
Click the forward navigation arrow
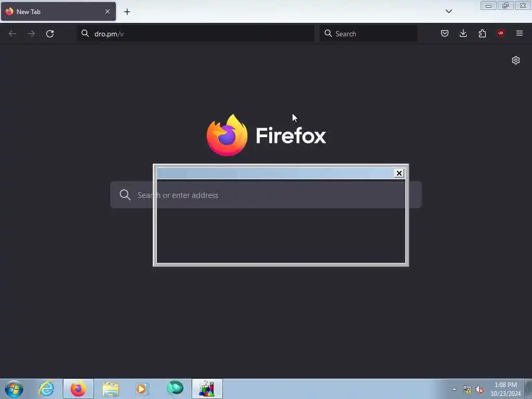tap(31, 34)
